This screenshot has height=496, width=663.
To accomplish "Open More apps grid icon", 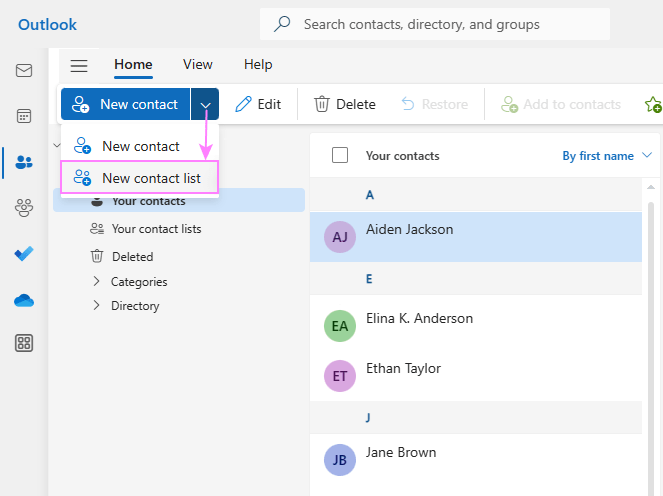I will (24, 343).
